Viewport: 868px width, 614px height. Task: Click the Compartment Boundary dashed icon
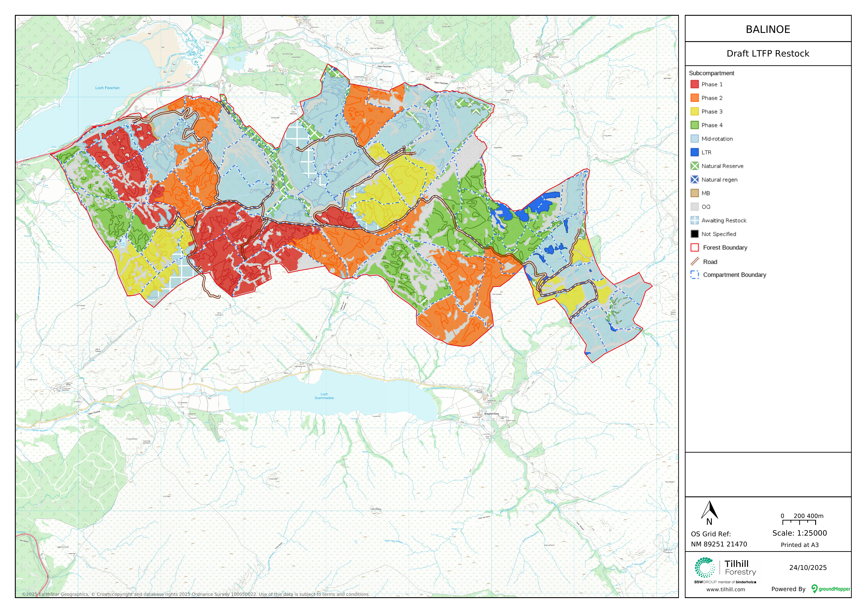[694, 275]
